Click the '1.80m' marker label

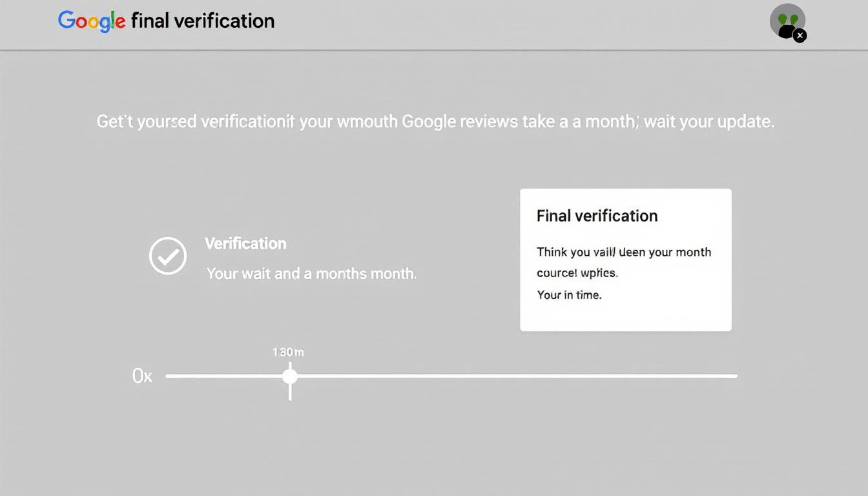(288, 353)
